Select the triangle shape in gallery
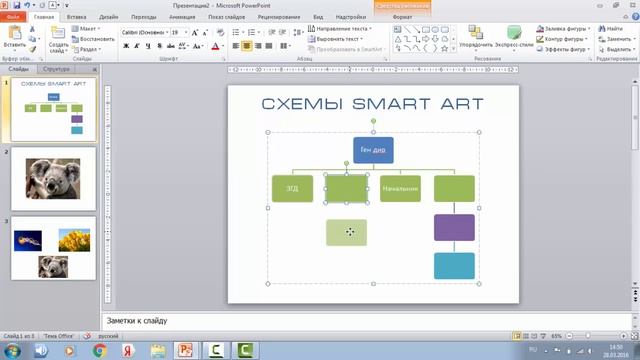This screenshot has width=640, height=360. (x=398, y=39)
